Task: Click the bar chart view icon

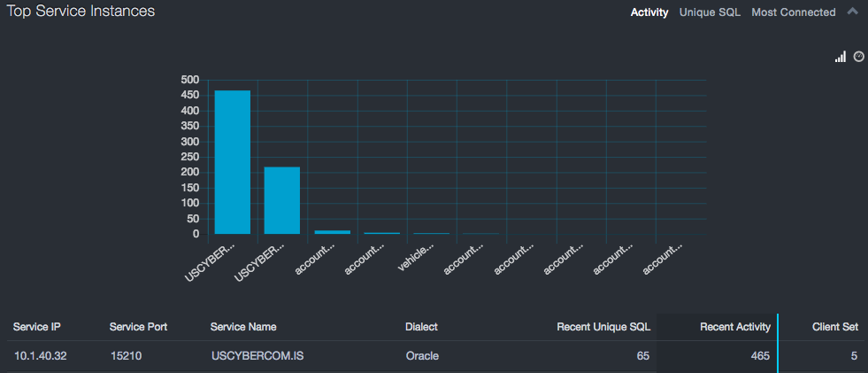Action: click(x=840, y=57)
